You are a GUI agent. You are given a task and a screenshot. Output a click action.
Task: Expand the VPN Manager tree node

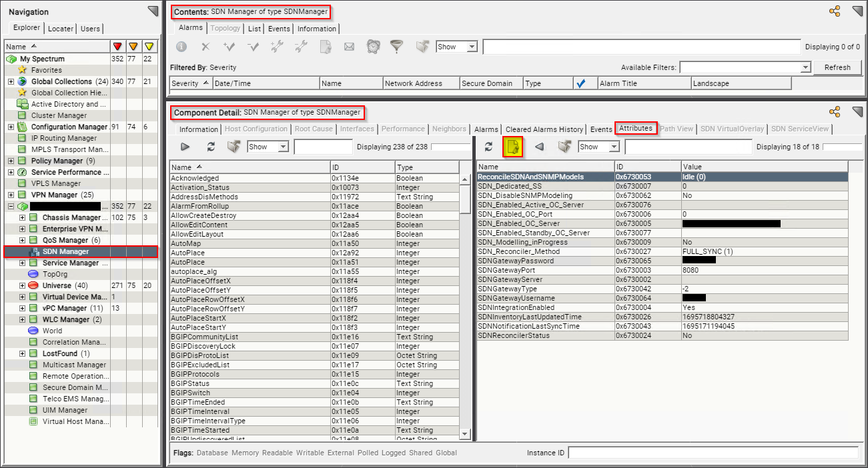11,195
